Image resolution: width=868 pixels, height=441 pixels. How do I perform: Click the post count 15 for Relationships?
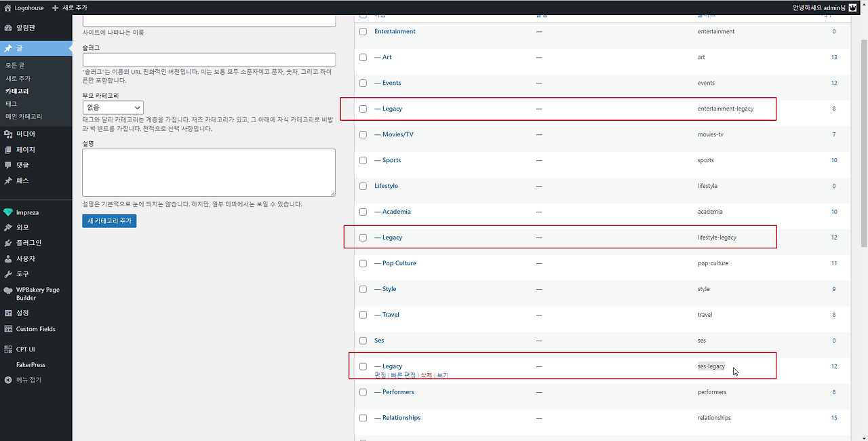[834, 418]
